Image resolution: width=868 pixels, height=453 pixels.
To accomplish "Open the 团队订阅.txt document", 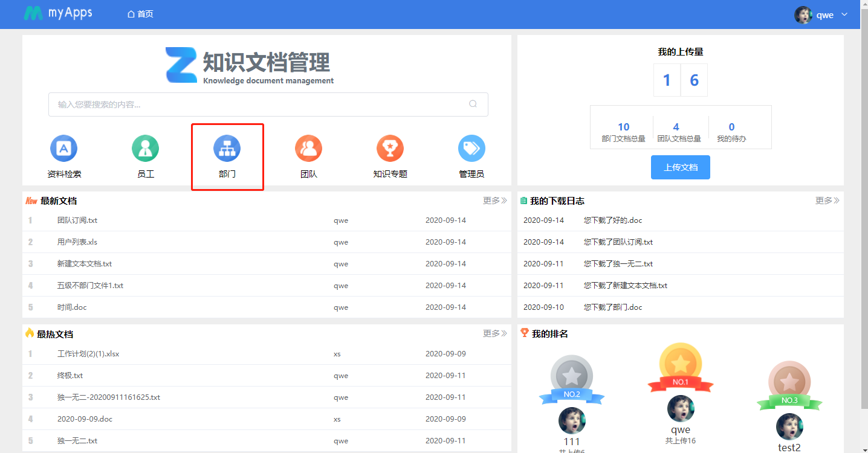I will coord(77,220).
